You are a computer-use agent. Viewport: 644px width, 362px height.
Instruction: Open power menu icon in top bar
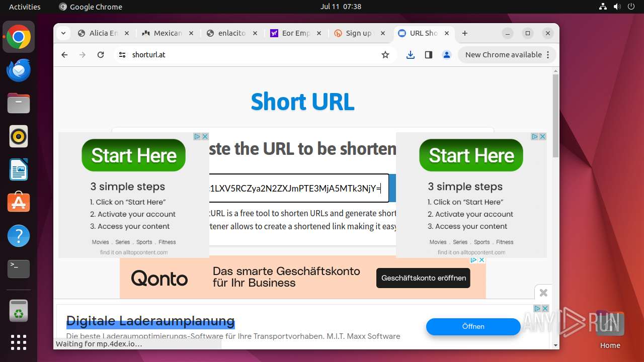click(x=631, y=7)
